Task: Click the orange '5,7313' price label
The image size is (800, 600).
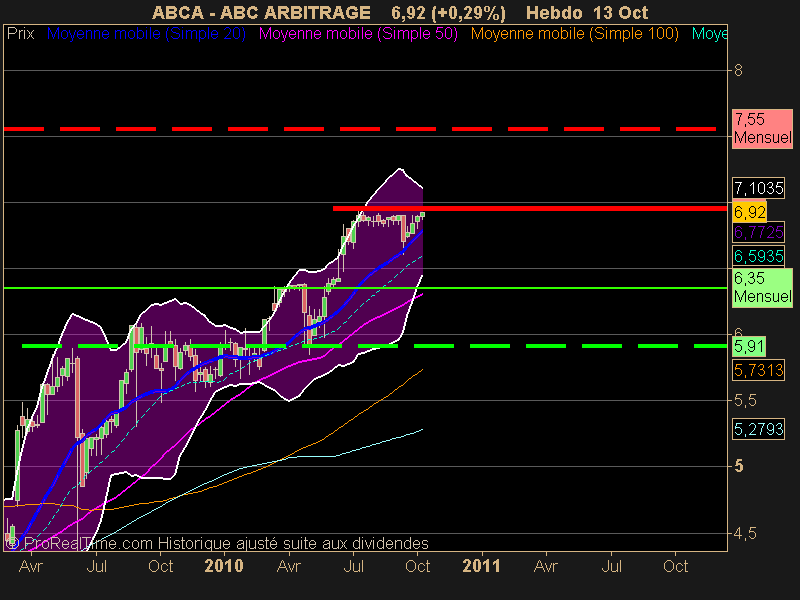Action: point(759,370)
